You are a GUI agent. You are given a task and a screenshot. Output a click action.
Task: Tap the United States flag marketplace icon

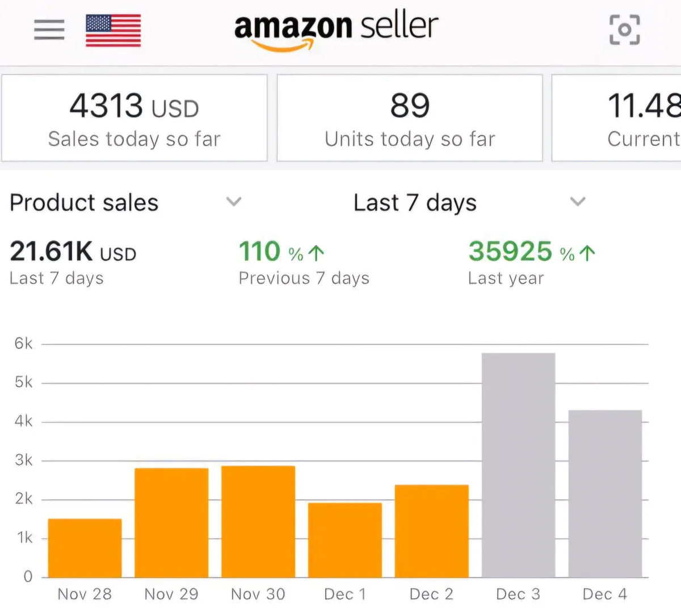(113, 31)
